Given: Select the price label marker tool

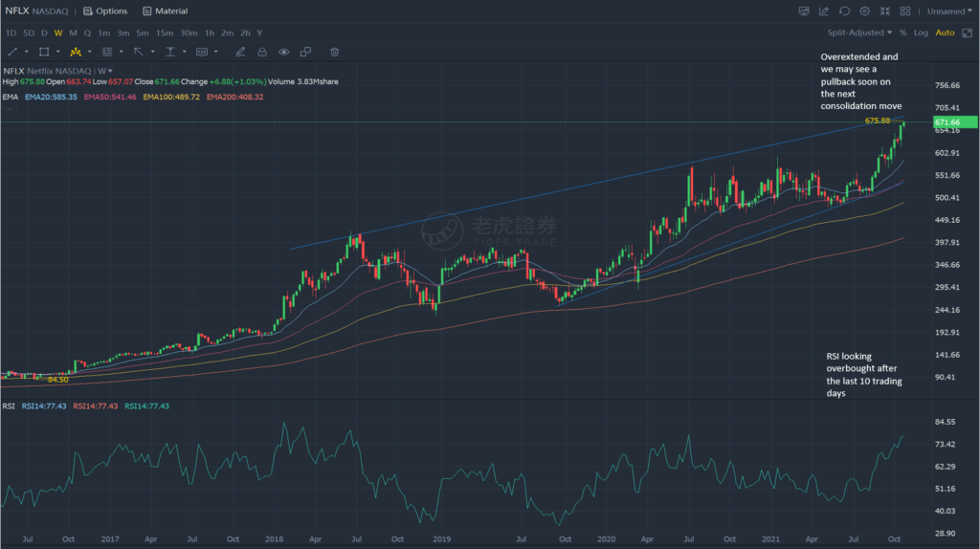Looking at the screenshot, I should pyautogui.click(x=202, y=52).
